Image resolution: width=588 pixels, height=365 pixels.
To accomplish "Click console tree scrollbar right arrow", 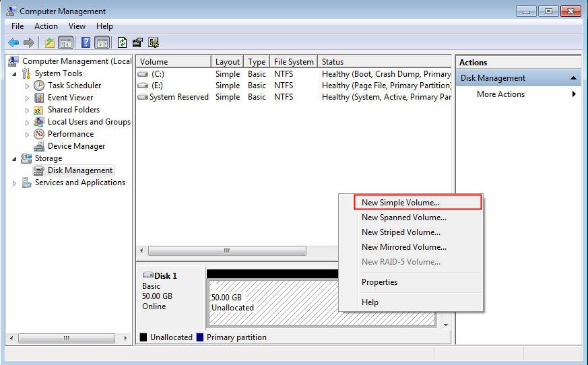I will coord(126,338).
